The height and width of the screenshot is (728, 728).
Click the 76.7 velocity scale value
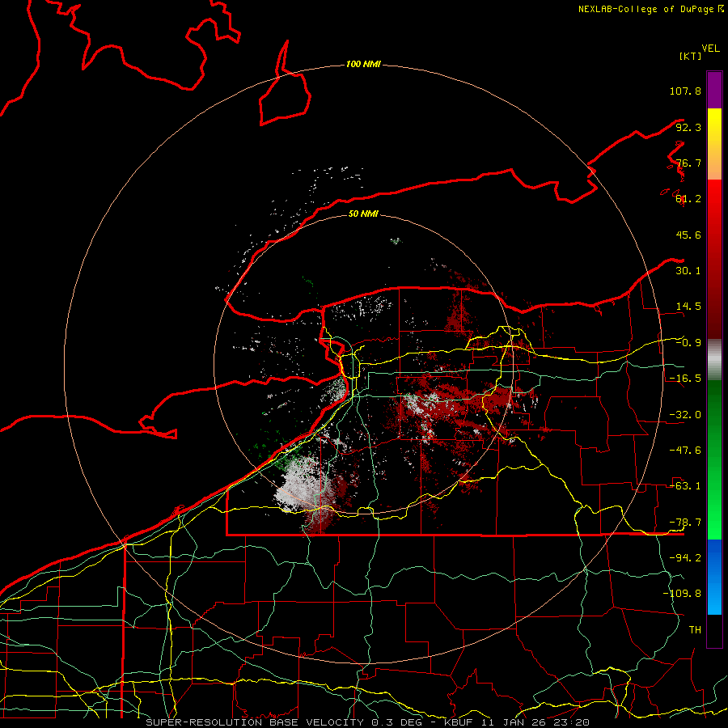[688, 163]
